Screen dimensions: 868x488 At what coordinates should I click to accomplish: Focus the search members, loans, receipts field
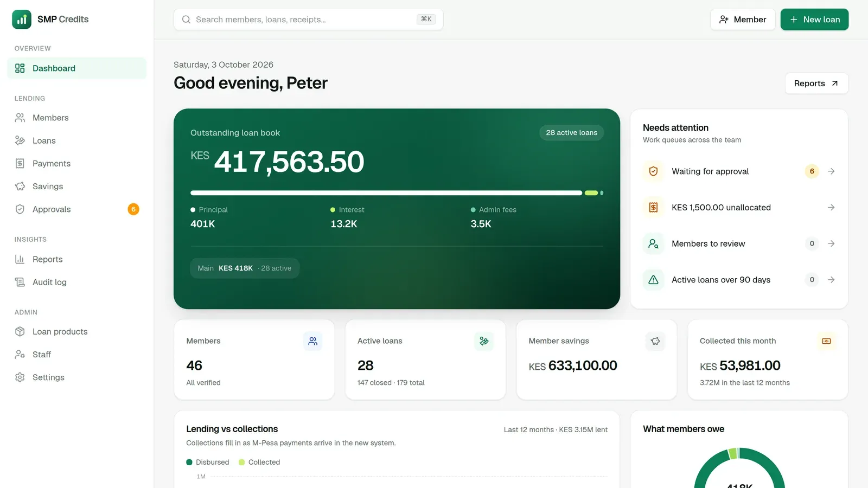[x=308, y=20]
